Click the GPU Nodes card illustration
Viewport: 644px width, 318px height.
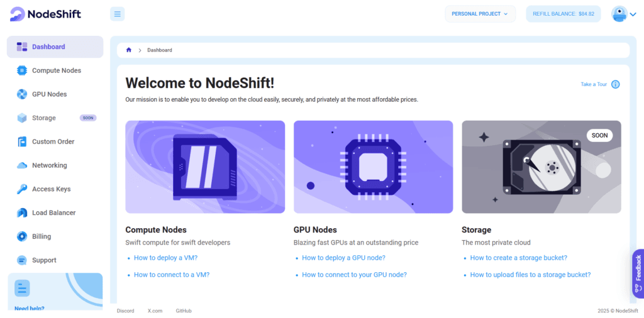coord(373,167)
